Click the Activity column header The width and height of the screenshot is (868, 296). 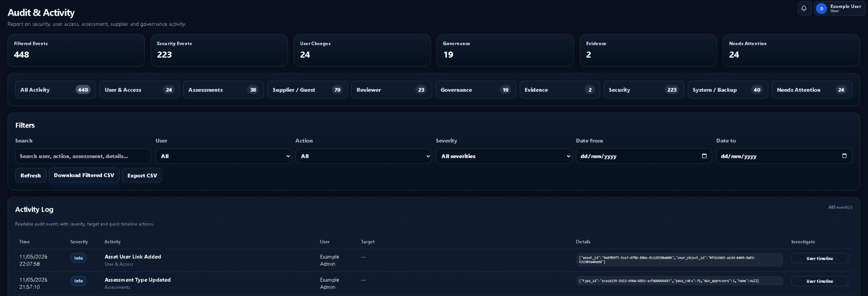coord(113,242)
